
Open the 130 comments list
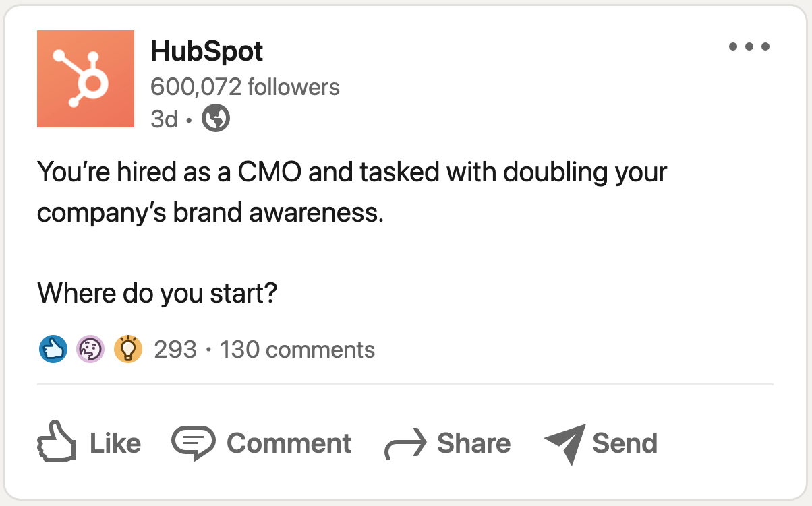[297, 349]
